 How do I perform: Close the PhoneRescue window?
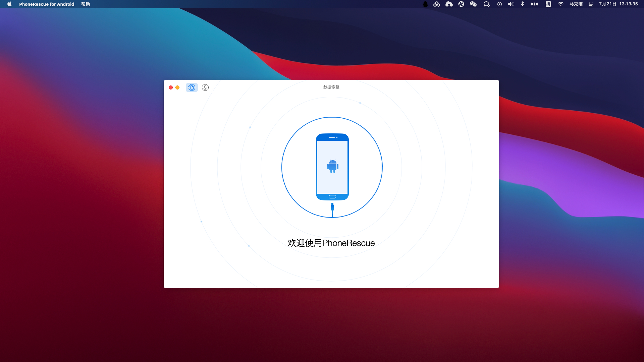171,87
